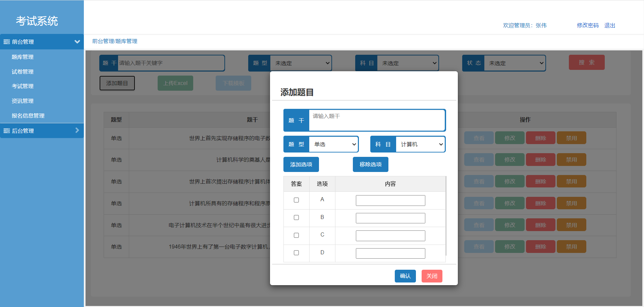
Task: Click 修改 in the 电子计算机技术 question row
Action: [x=510, y=225]
